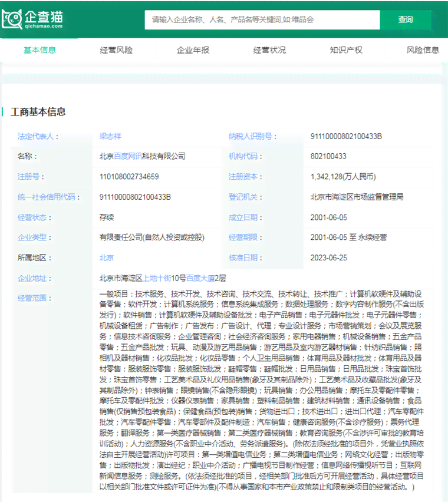
Task: Open legal representative 梁志祥 link
Action: (110, 136)
